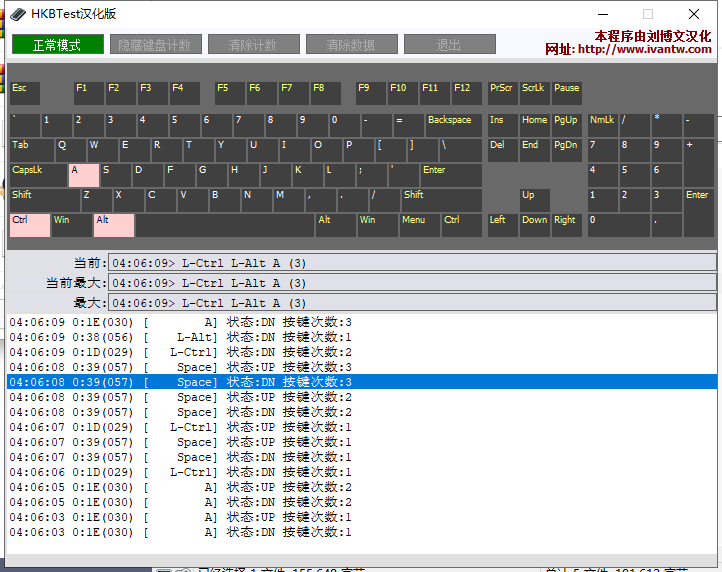Click the Tab key on keyboard map
Image resolution: width=722 pixels, height=572 pixels.
pyautogui.click(x=32, y=150)
